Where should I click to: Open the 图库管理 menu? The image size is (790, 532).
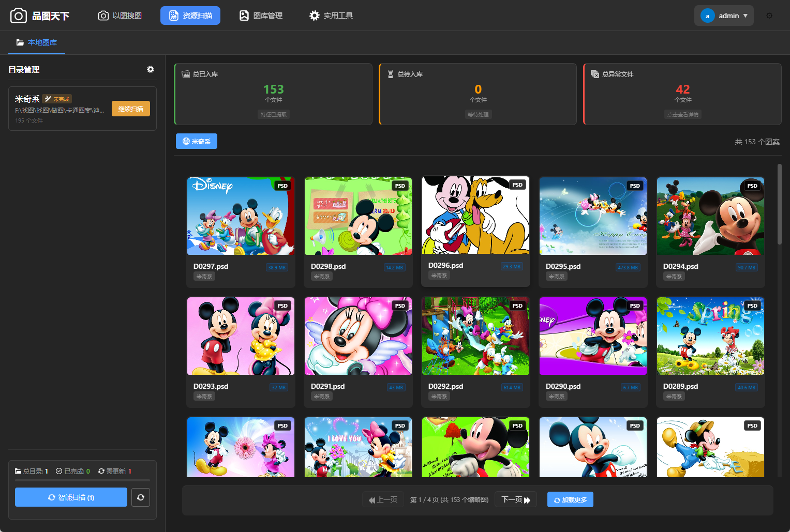click(x=261, y=16)
